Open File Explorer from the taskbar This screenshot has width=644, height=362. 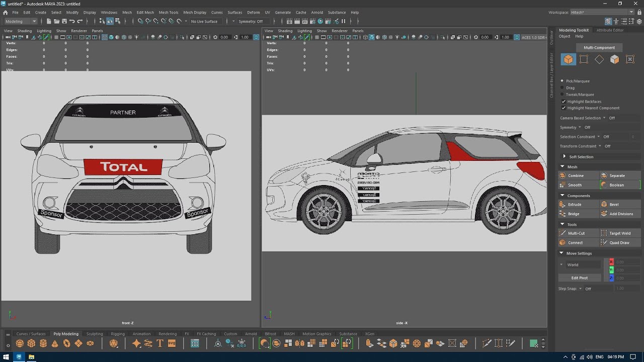[31, 357]
